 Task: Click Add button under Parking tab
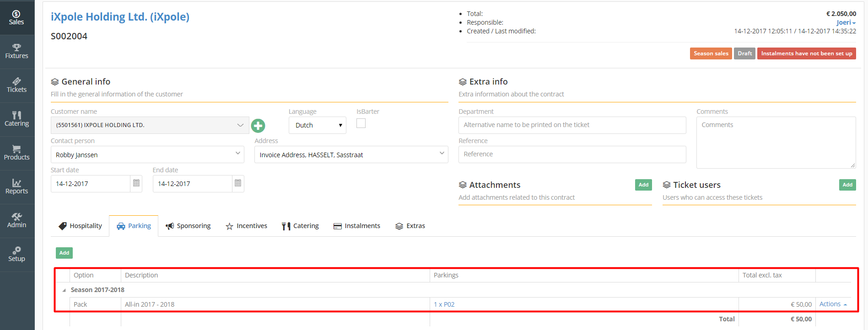(x=64, y=253)
